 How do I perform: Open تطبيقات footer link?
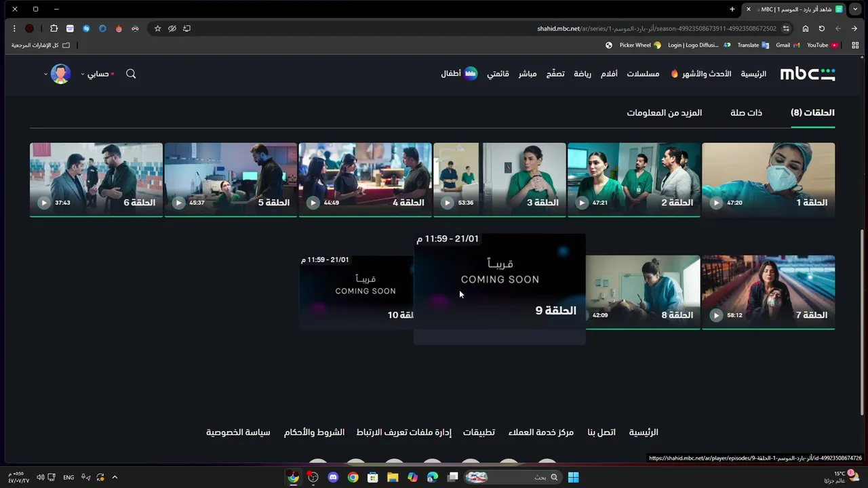pos(479,432)
